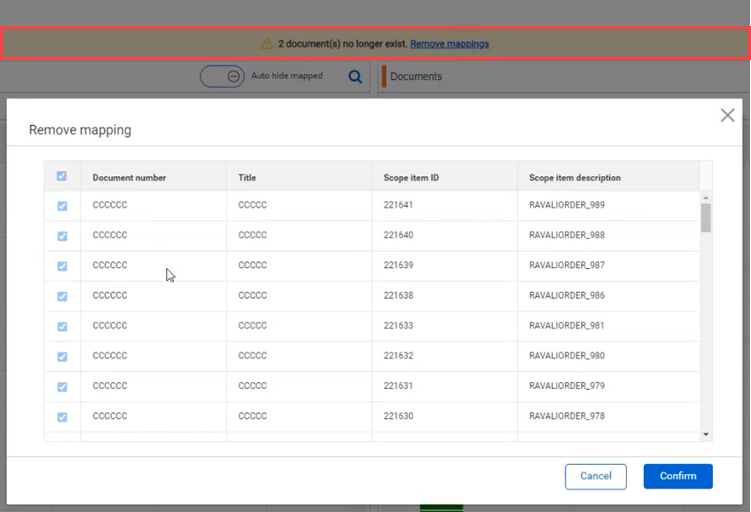Toggle the select-all header checkbox
Screen dimensions: 751x512
pyautogui.click(x=62, y=176)
